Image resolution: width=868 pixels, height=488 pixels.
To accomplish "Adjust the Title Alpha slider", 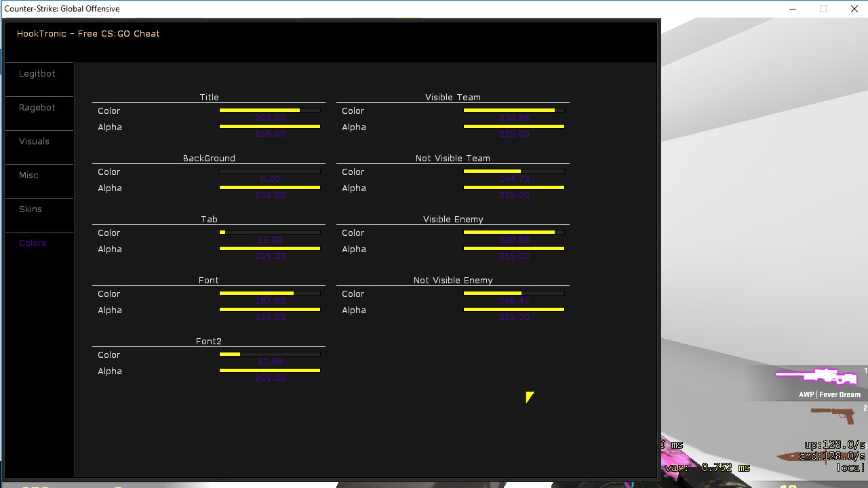I will point(270,126).
